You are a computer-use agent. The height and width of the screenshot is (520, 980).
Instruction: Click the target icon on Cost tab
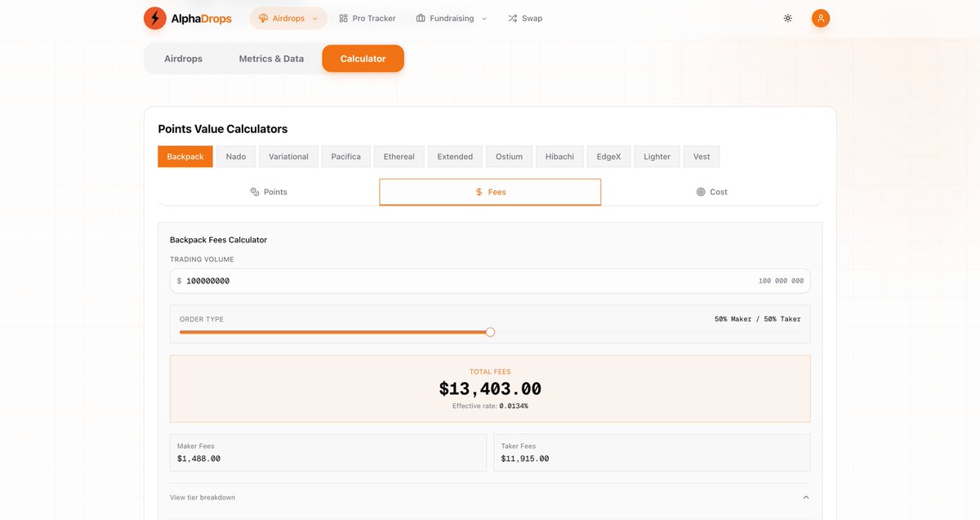tap(701, 192)
